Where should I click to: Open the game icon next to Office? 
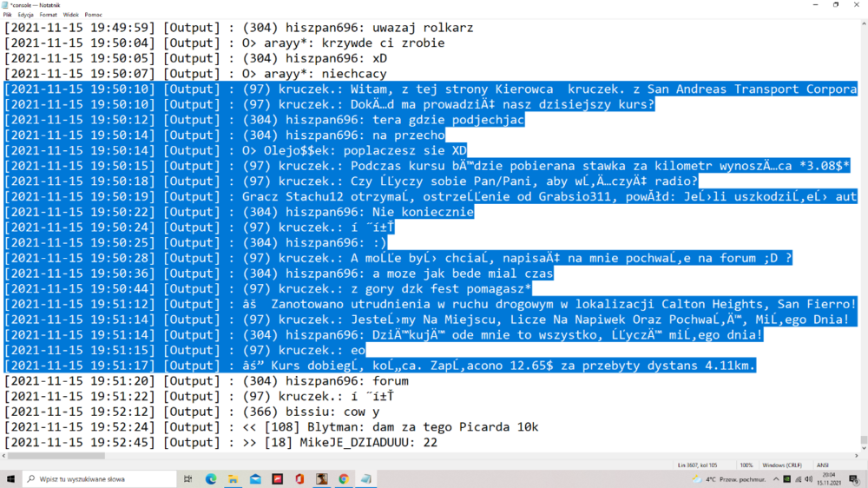tap(322, 479)
